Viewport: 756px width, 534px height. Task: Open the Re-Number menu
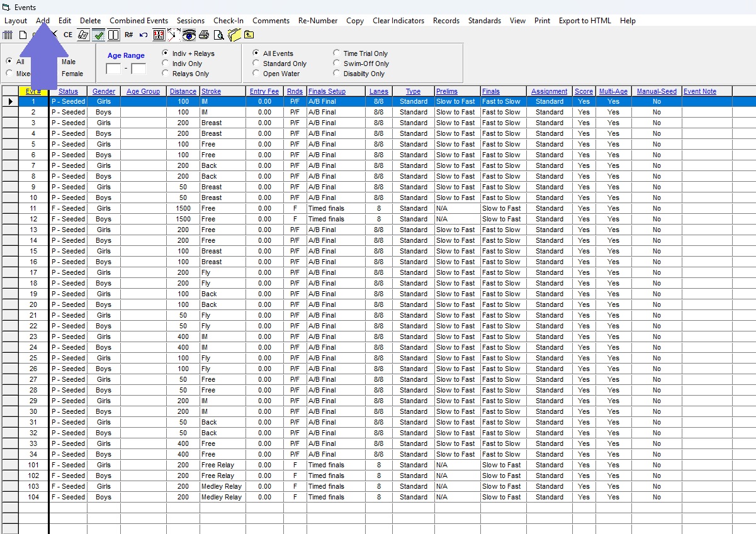318,20
